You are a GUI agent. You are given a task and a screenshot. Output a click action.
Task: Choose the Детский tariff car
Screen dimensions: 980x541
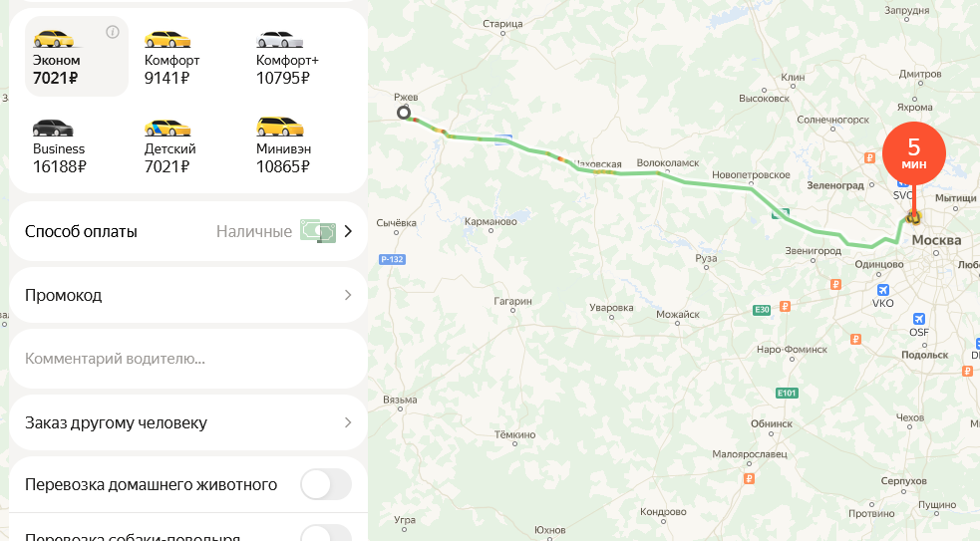point(166,128)
